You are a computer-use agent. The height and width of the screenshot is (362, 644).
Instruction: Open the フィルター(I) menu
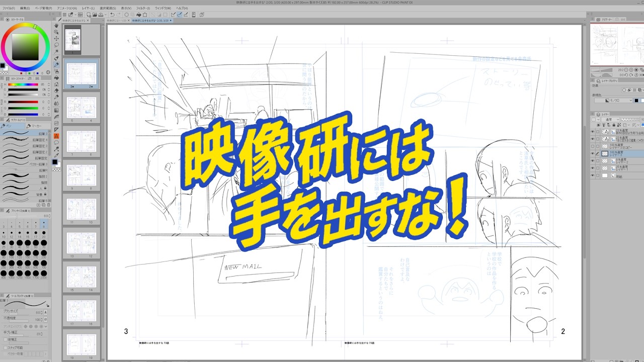coord(143,8)
